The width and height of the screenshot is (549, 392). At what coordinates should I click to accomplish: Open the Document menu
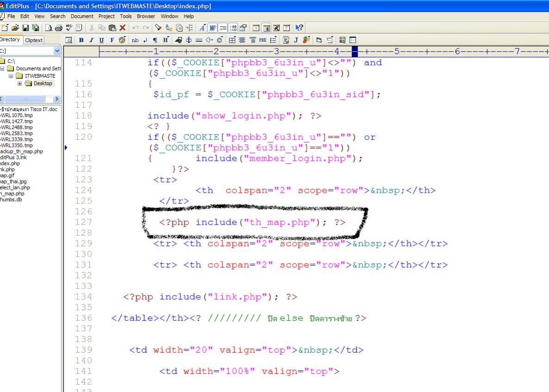[82, 16]
